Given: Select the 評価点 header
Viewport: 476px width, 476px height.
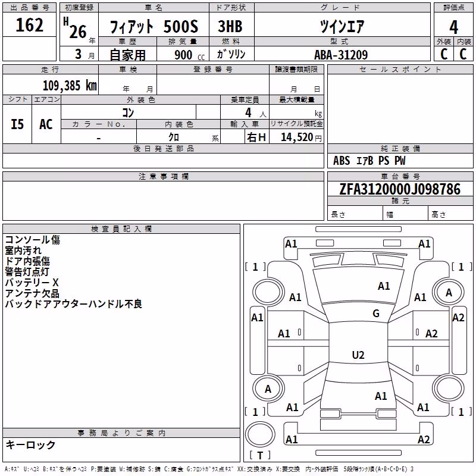Looking at the screenshot, I should click(x=453, y=8).
